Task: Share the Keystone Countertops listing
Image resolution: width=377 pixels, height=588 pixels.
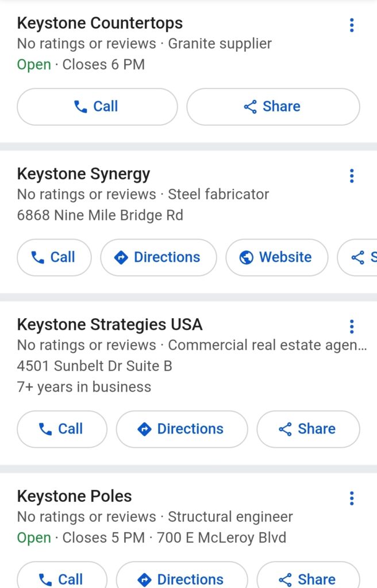Action: pyautogui.click(x=273, y=107)
